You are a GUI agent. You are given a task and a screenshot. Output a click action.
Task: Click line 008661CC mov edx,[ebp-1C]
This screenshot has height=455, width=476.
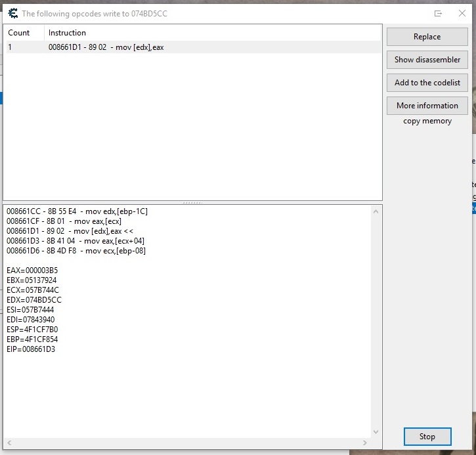(x=77, y=211)
